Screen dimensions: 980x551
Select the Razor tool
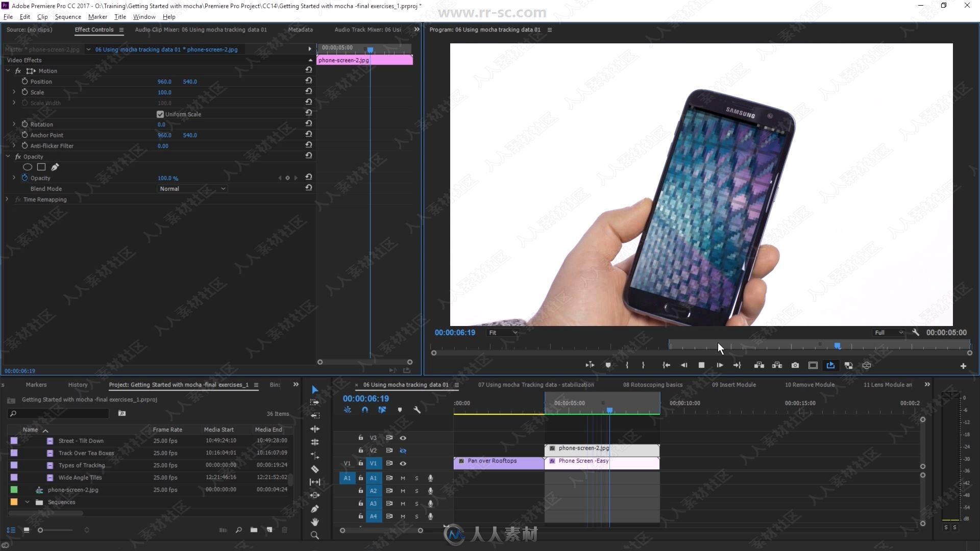pos(315,469)
